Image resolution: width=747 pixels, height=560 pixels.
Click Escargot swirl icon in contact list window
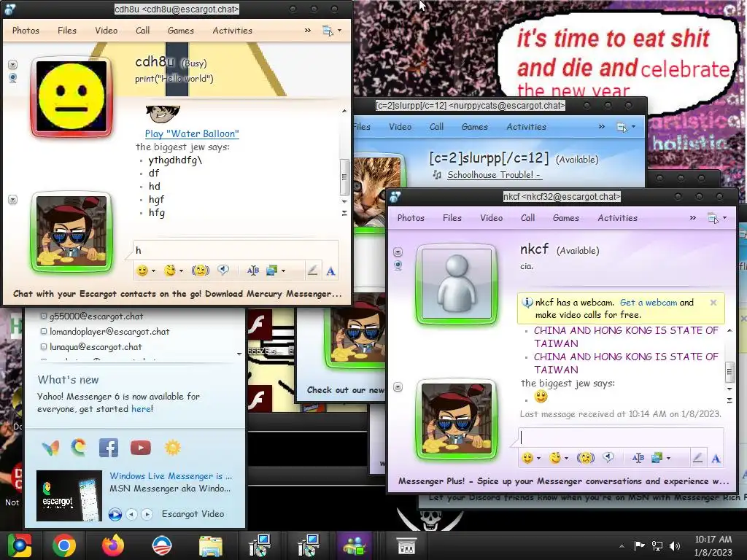coord(79,447)
